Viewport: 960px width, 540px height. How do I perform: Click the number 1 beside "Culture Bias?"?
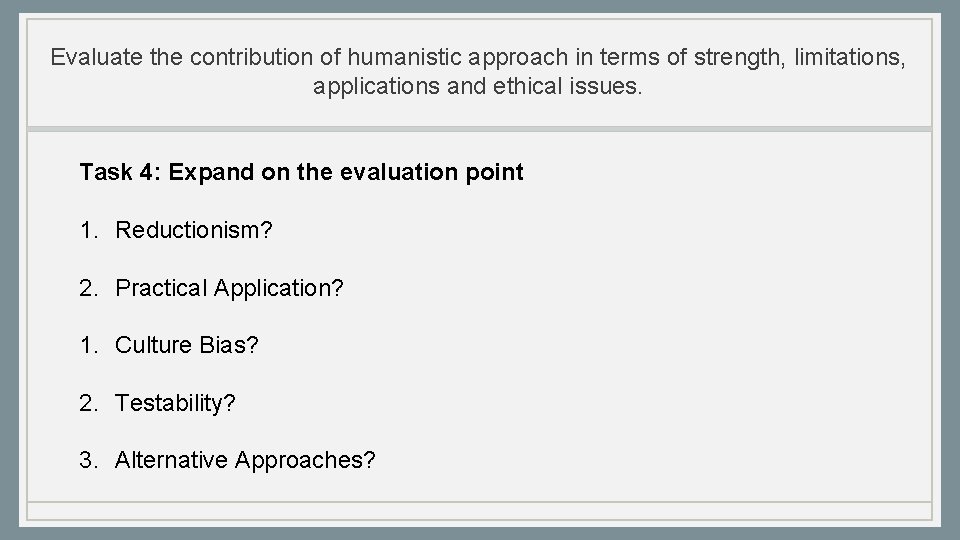tap(87, 345)
